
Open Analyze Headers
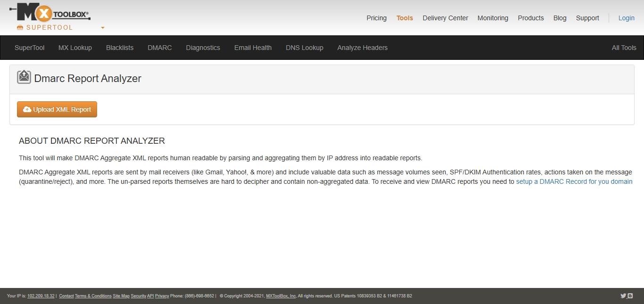coord(362,48)
